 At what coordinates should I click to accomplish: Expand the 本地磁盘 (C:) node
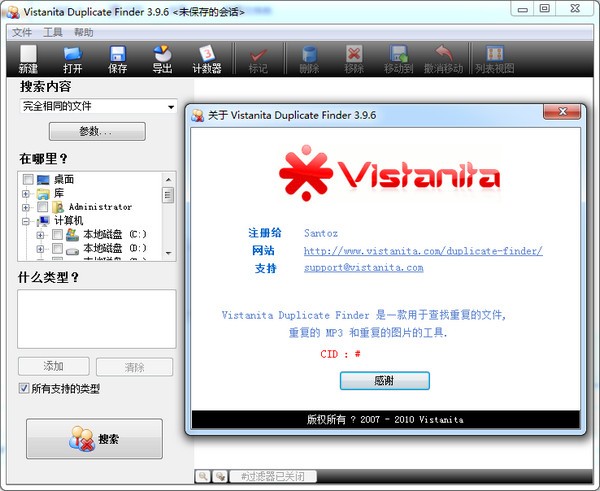click(40, 235)
